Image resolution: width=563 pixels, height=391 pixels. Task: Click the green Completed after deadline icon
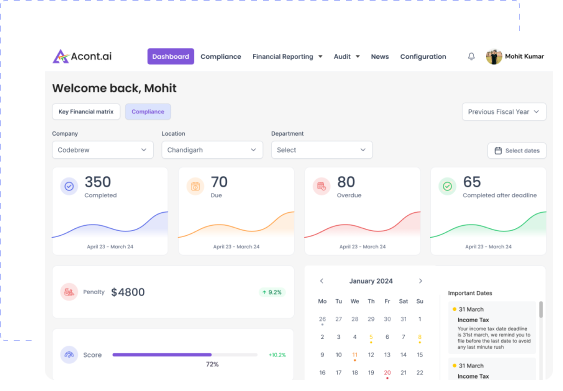pyautogui.click(x=447, y=186)
